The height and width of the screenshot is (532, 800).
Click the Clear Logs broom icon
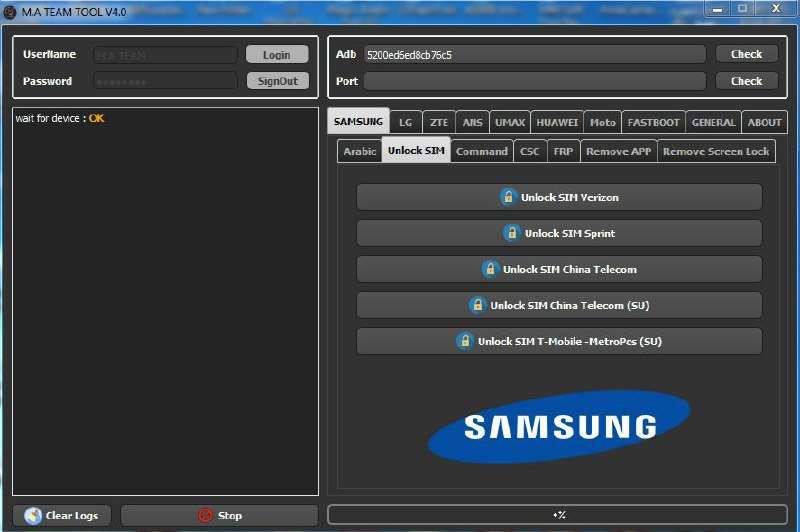pyautogui.click(x=33, y=516)
